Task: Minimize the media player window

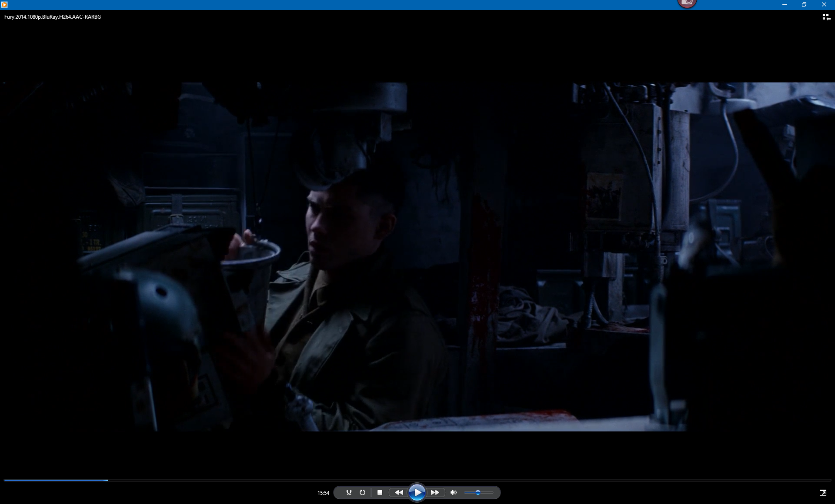Action: click(785, 4)
